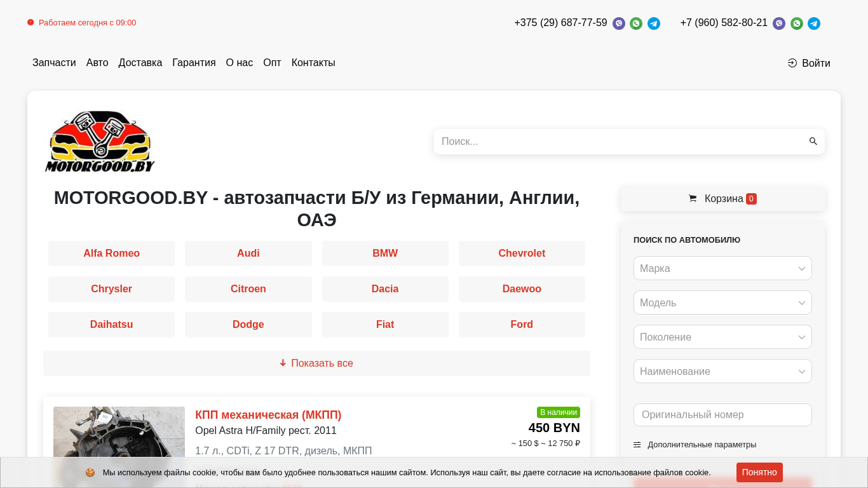The image size is (868, 488).
Task: Open the Контакты menu item
Action: (313, 63)
